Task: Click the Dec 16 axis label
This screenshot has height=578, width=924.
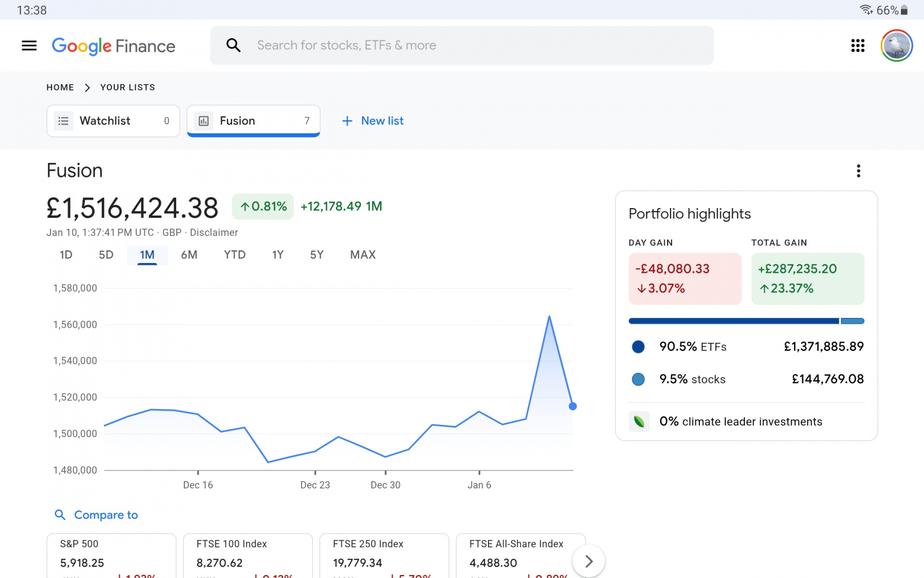Action: pos(198,485)
